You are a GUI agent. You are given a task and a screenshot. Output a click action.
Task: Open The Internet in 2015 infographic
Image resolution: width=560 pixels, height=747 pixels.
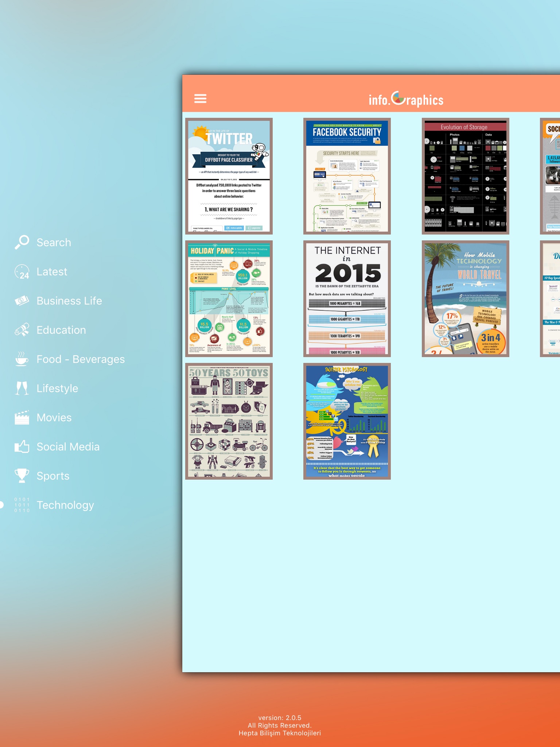[x=347, y=299]
